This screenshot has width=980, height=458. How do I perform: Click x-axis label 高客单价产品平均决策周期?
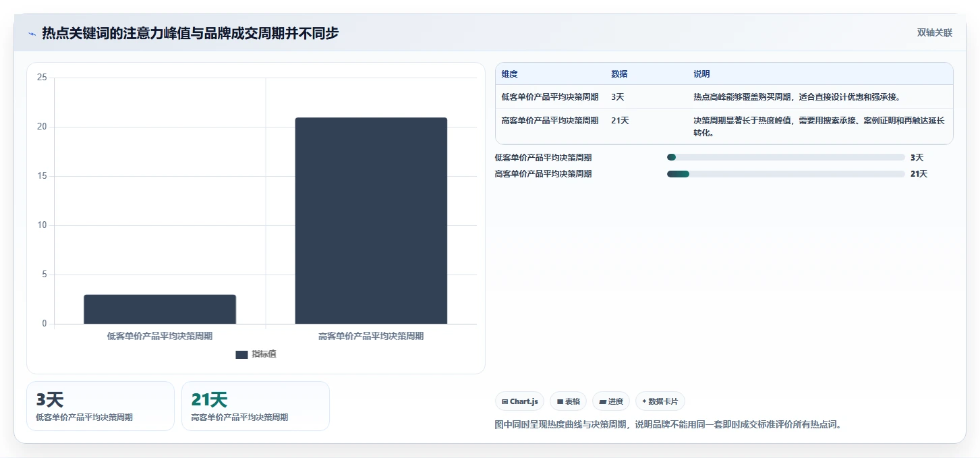tap(371, 336)
